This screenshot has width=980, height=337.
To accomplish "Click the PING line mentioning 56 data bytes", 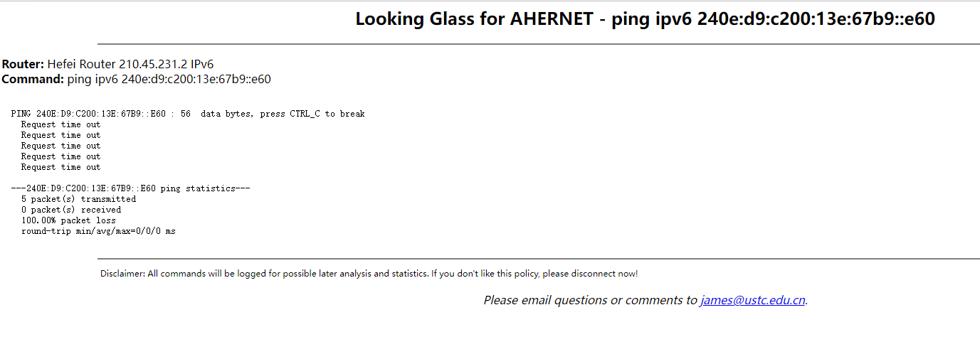I will coord(188,114).
